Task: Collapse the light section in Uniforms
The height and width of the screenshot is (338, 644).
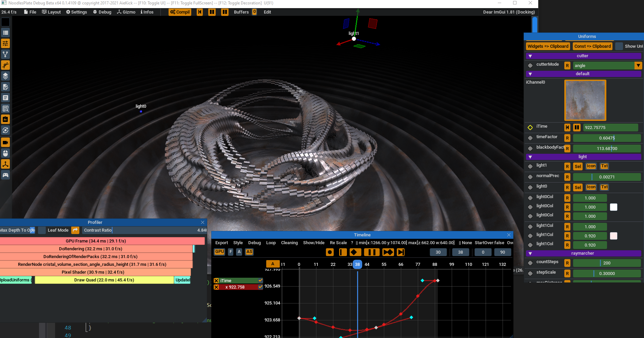Action: coord(530,157)
